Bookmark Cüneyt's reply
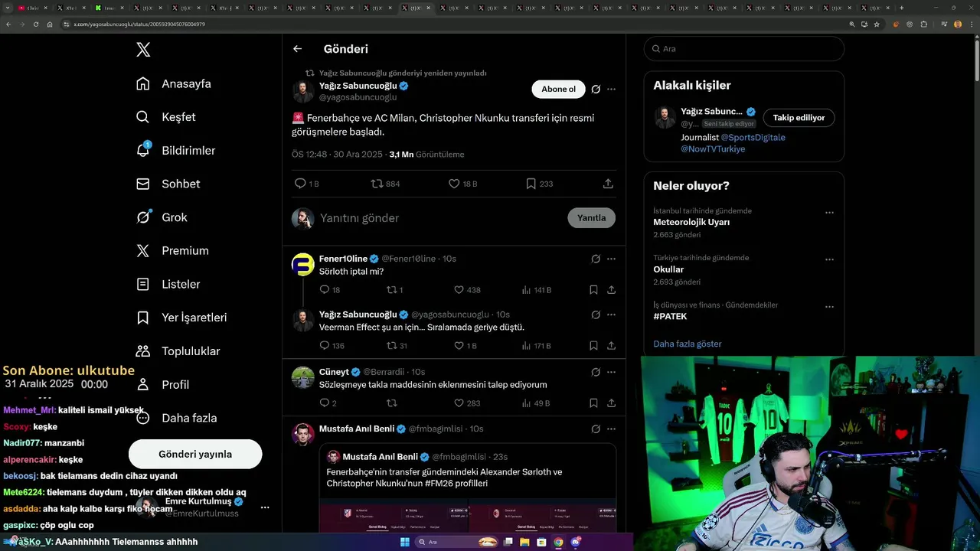Screen dimensions: 980x551 [593, 403]
